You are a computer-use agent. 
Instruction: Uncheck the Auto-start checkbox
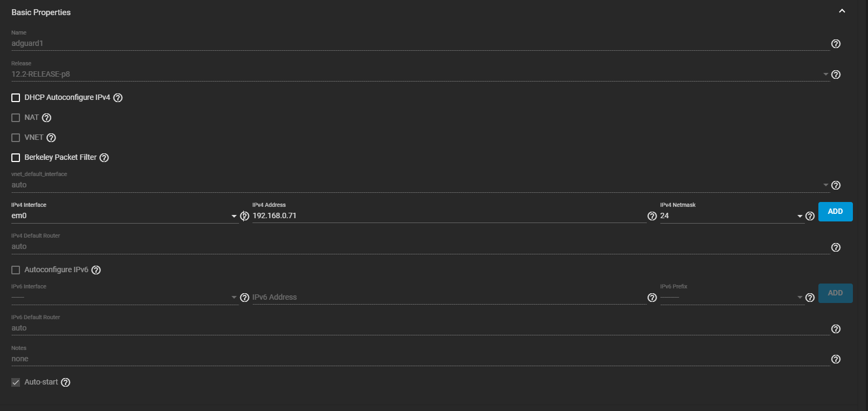click(16, 382)
